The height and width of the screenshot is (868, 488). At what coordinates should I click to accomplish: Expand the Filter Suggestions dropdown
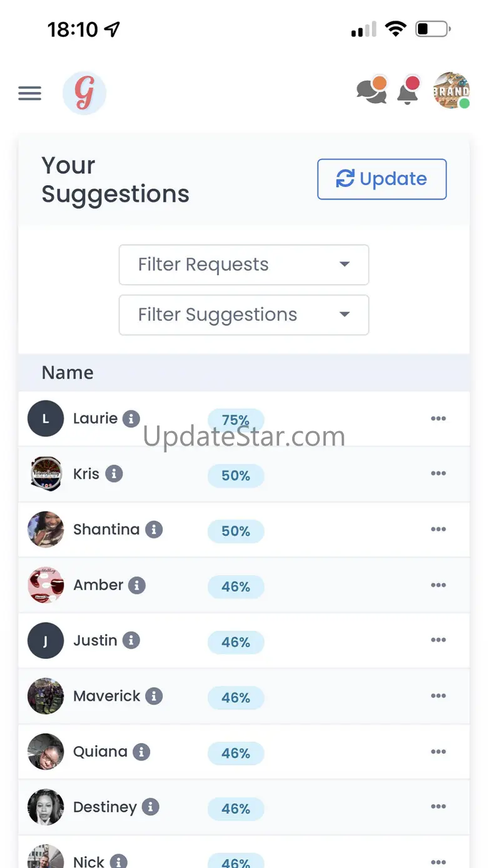tap(243, 315)
